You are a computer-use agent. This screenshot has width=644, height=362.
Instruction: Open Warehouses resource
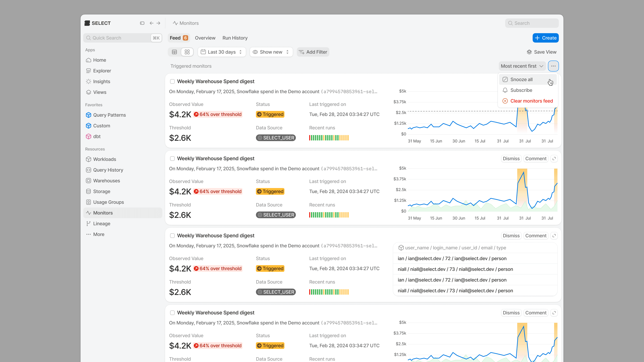pos(122,181)
